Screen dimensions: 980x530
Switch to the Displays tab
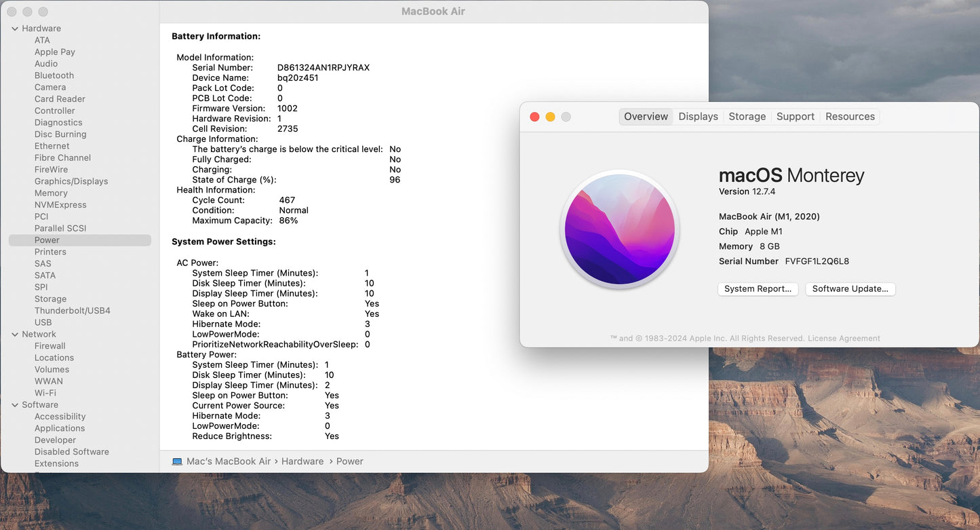point(698,117)
